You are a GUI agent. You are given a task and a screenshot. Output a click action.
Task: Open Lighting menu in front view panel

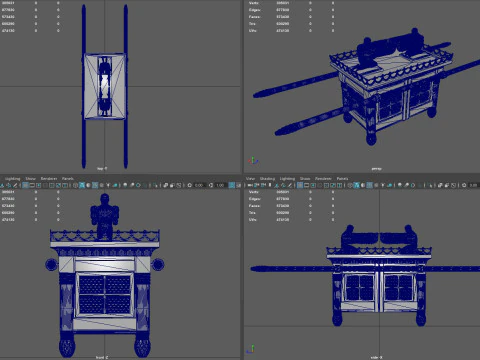tap(12, 178)
